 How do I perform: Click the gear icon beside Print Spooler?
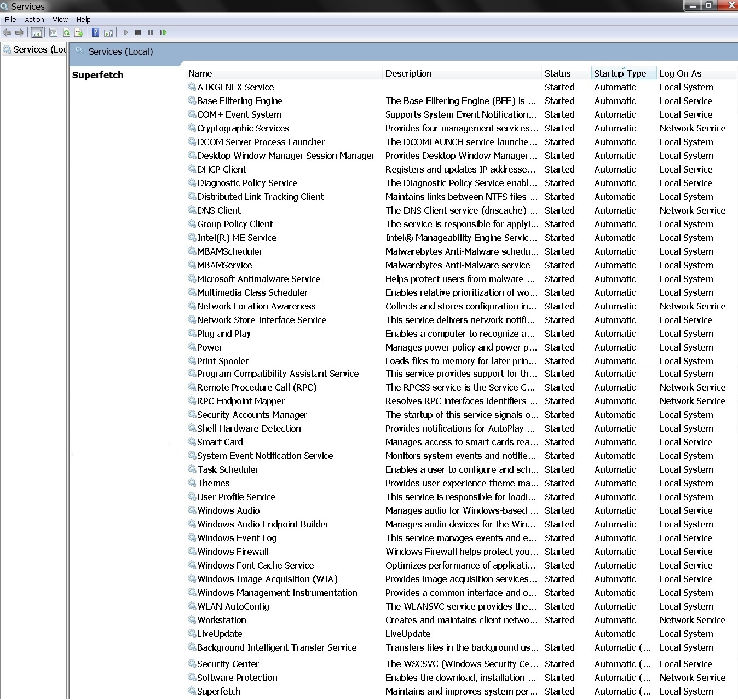[x=192, y=360]
